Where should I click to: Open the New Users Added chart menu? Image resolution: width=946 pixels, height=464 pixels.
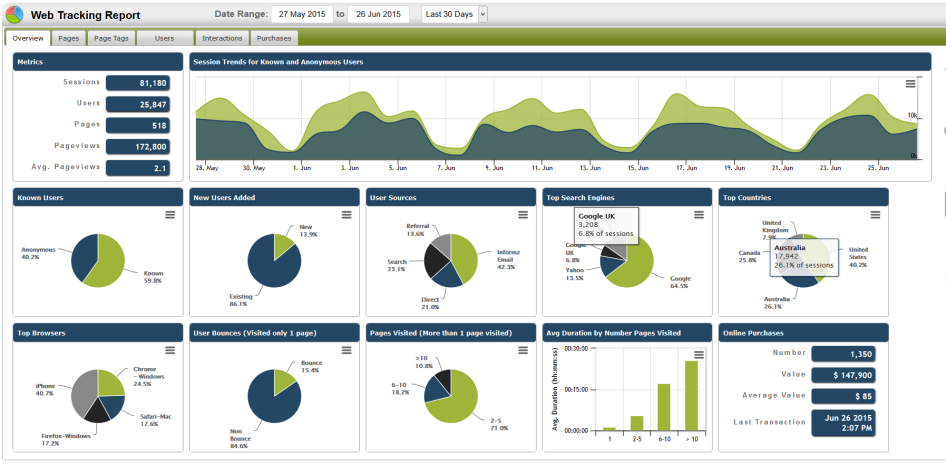(346, 215)
